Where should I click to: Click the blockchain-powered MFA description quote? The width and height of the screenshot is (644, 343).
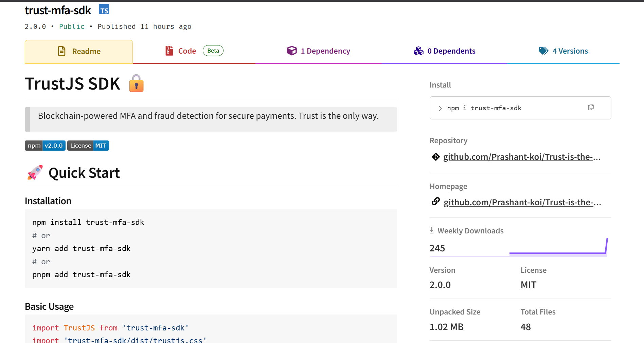click(x=211, y=119)
